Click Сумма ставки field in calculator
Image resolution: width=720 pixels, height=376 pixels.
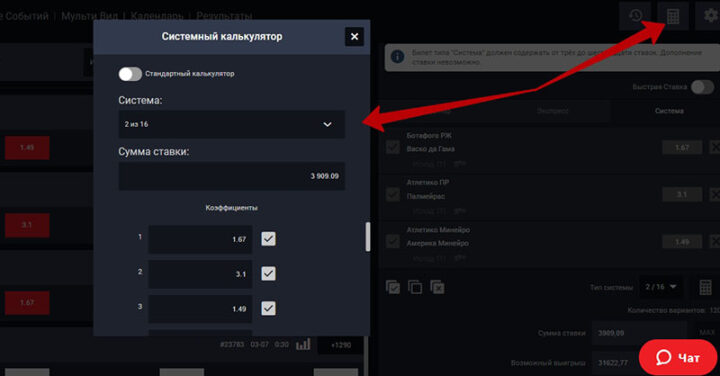pyautogui.click(x=231, y=176)
